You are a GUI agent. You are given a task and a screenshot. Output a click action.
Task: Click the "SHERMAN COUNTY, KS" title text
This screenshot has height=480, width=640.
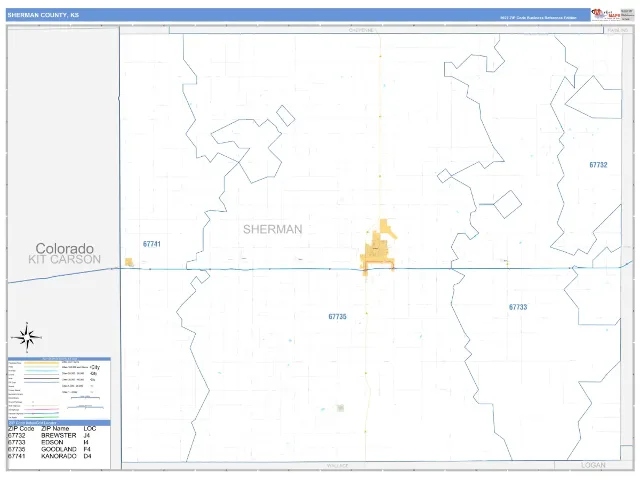[43, 15]
